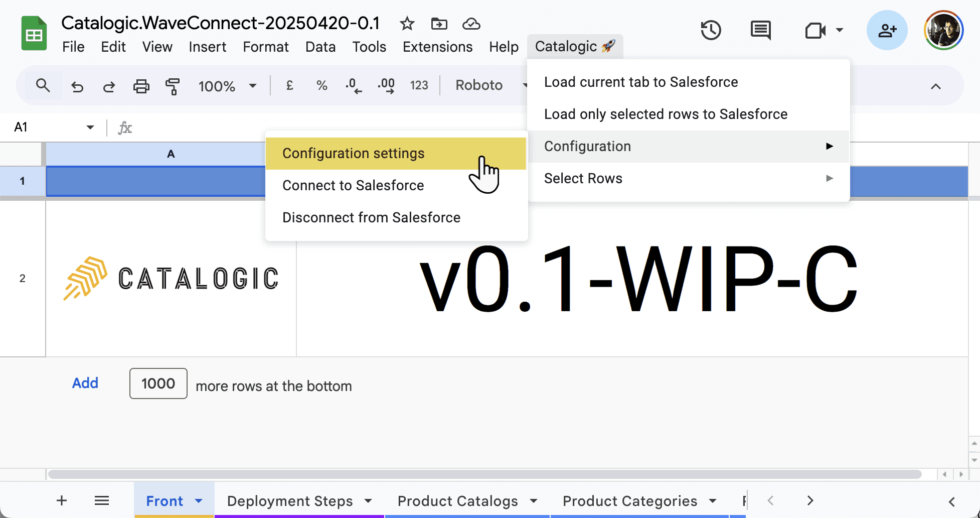Screen dimensions: 980x518
Task: Check cloud document status icon
Action: pos(471,24)
